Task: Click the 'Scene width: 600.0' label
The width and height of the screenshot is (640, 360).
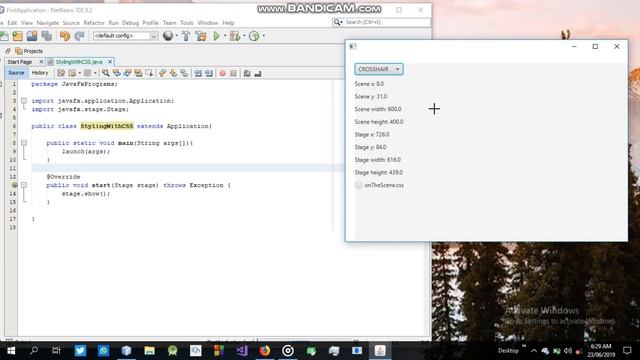Action: (378, 109)
